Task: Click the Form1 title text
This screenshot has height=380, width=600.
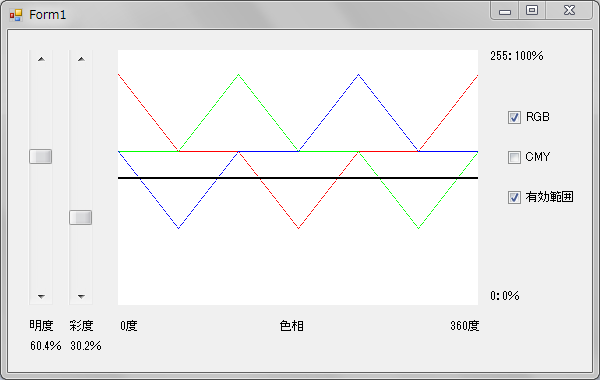Action: pyautogui.click(x=48, y=15)
